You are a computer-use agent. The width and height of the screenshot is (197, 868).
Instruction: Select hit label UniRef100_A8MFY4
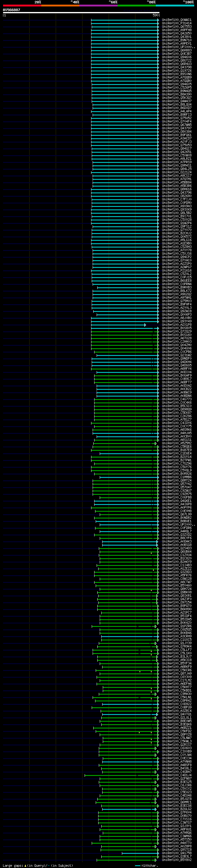[176, 369]
